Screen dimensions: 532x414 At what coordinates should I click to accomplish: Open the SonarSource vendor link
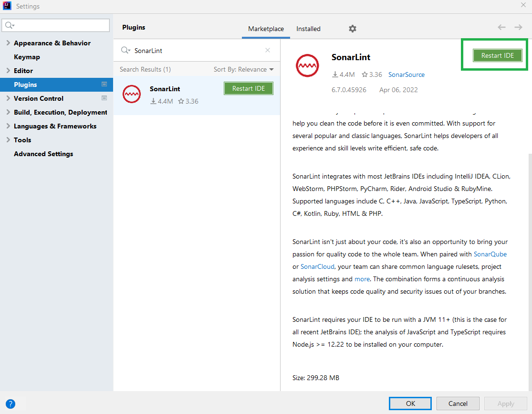click(407, 74)
